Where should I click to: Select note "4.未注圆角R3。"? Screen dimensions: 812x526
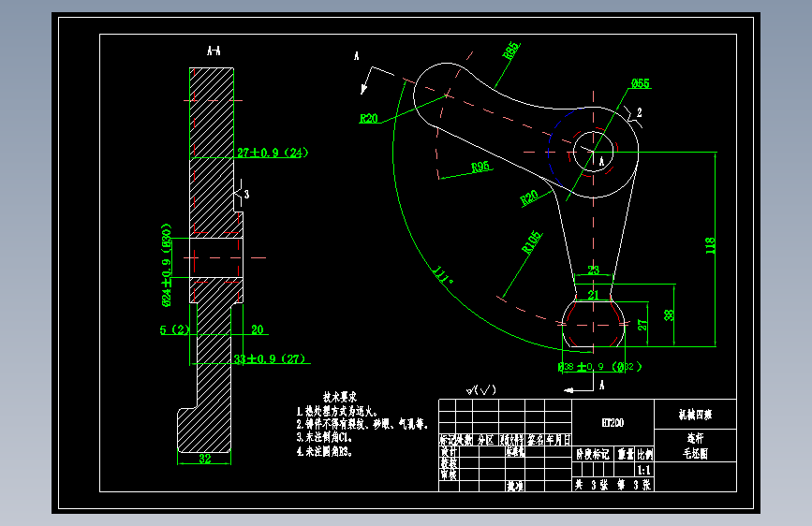tap(325, 451)
